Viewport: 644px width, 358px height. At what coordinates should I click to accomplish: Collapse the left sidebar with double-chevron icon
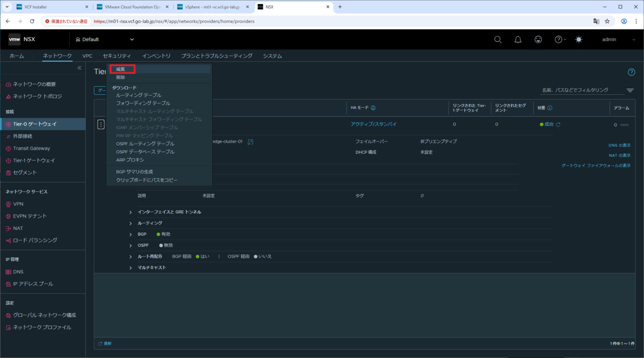pos(79,68)
